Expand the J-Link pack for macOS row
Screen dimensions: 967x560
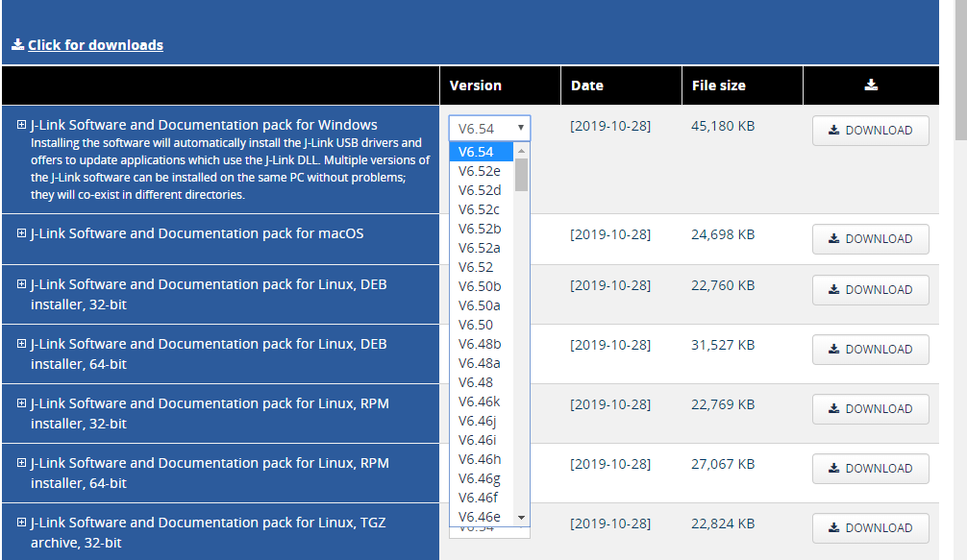(21, 232)
